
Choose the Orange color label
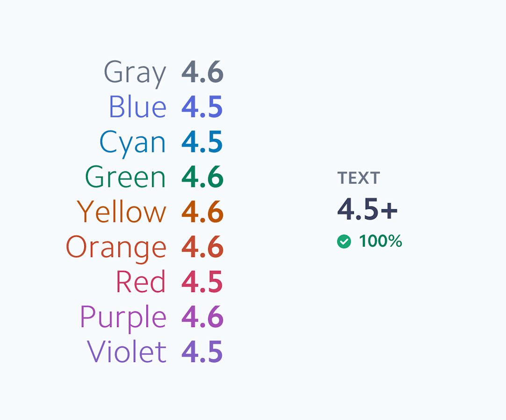[x=116, y=248]
